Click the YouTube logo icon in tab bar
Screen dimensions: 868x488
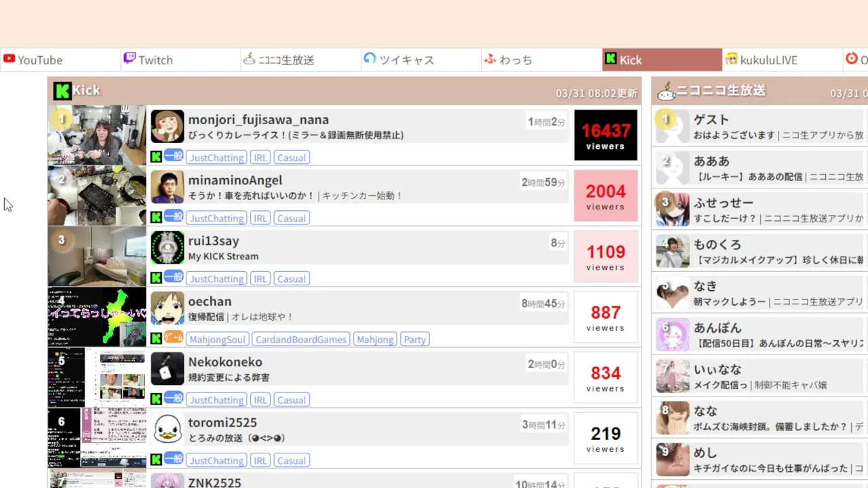[x=9, y=59]
